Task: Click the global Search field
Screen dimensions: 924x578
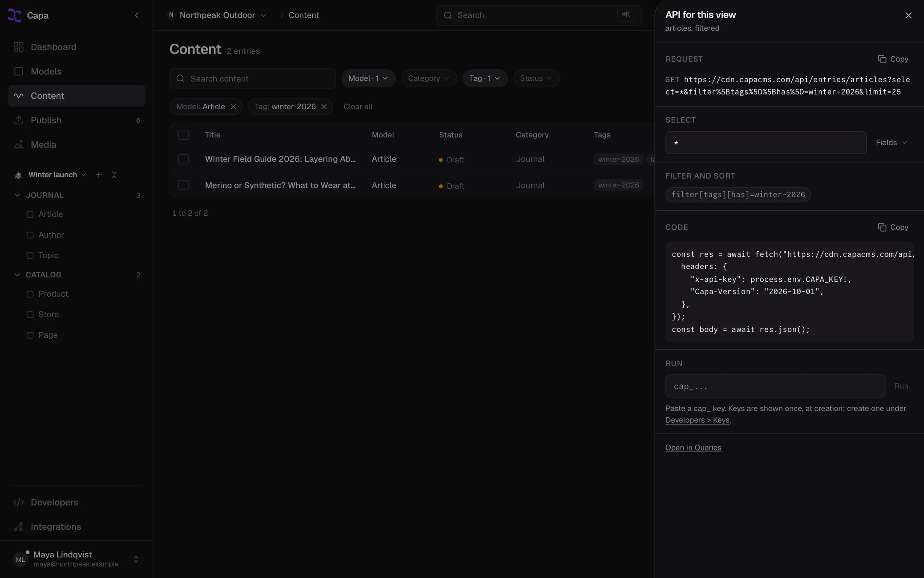Action: (539, 15)
